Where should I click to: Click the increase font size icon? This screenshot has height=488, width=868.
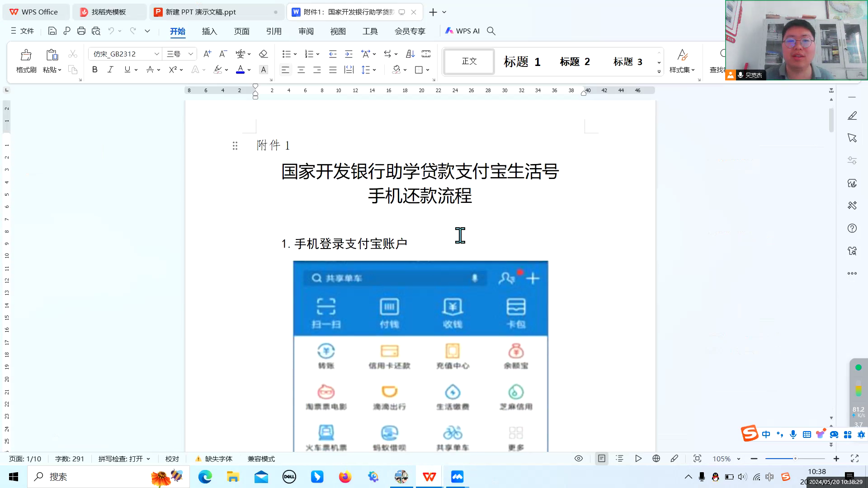(x=207, y=54)
